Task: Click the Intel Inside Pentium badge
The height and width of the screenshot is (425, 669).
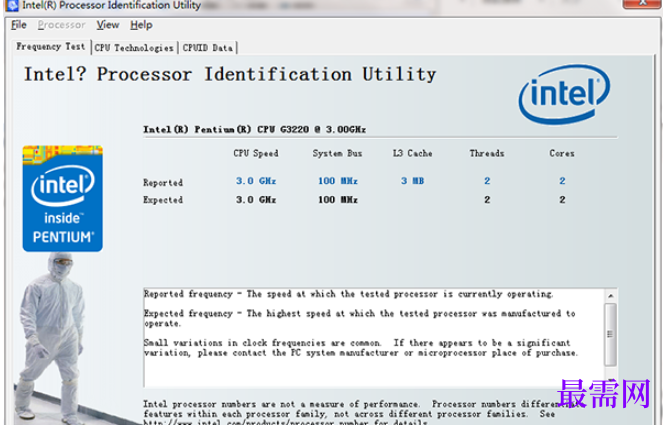Action: (63, 198)
